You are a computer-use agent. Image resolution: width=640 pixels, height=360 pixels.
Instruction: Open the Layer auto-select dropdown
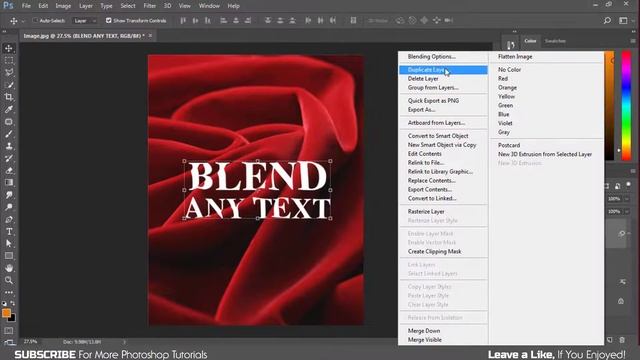85,20
